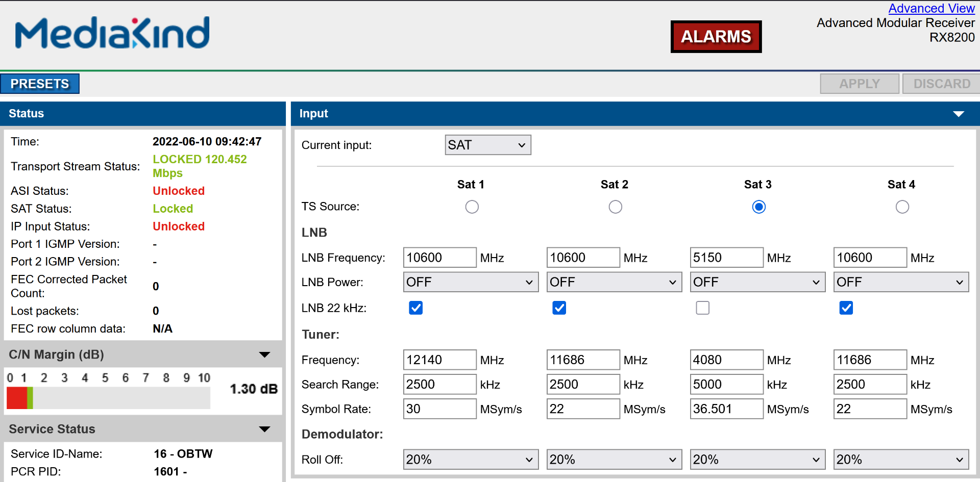The width and height of the screenshot is (980, 482).
Task: Click Sat 3 tuner Frequency field
Action: tap(726, 360)
